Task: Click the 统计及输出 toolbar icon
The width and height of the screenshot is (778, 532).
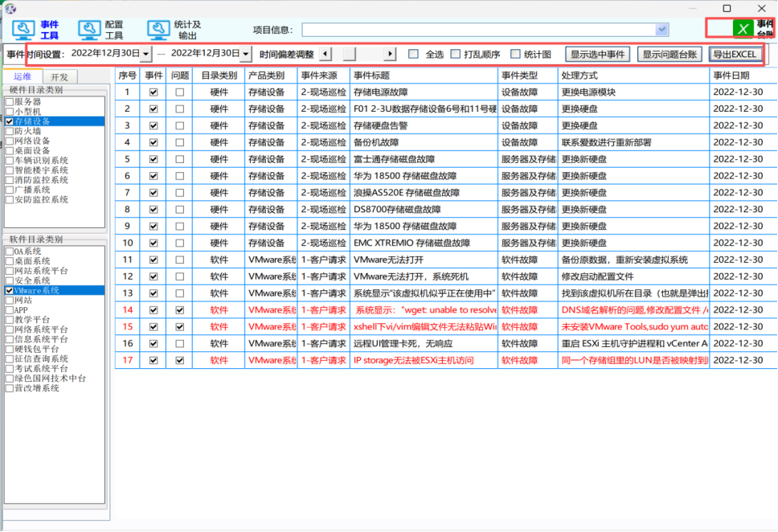Action: click(x=158, y=30)
